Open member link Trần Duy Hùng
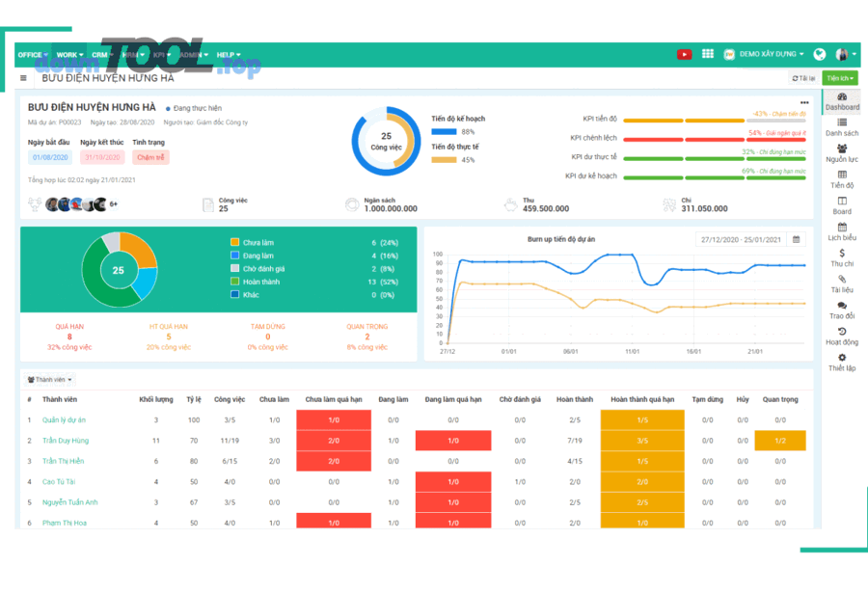This screenshot has height=593, width=868. [x=66, y=441]
